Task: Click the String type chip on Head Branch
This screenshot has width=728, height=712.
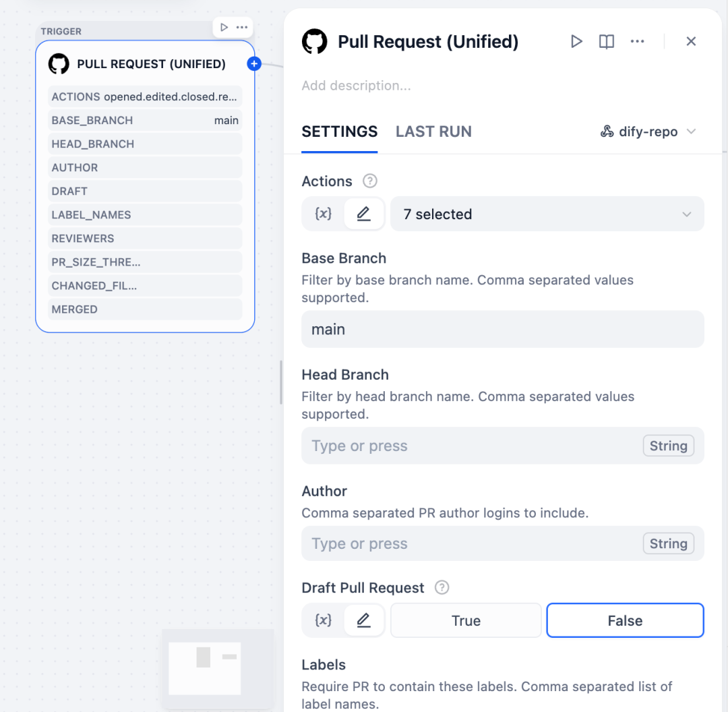Action: click(668, 445)
